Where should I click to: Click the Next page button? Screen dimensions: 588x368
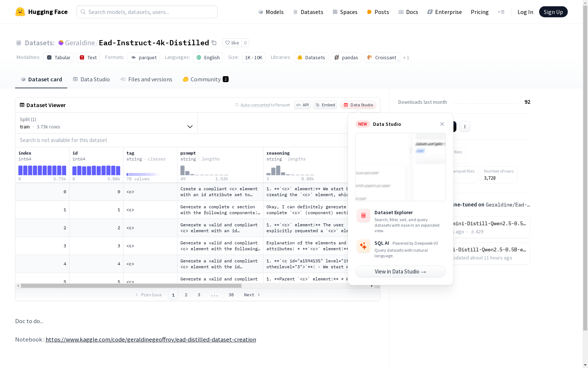tap(252, 295)
